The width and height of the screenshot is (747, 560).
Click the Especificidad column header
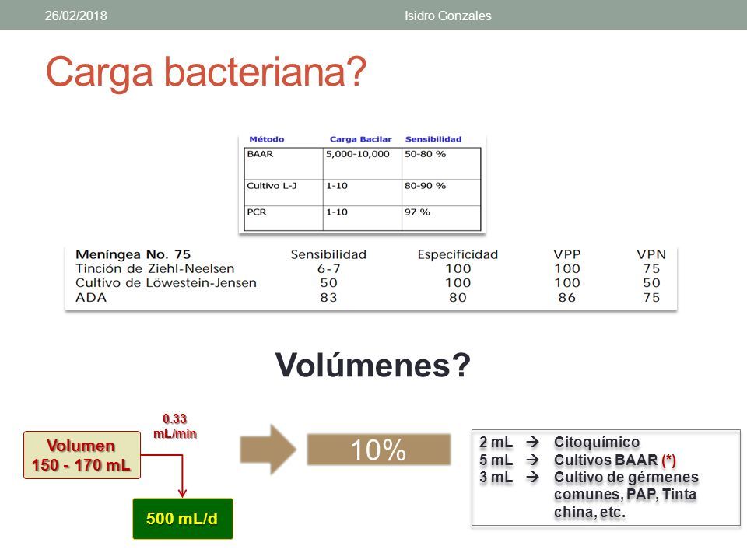(x=458, y=254)
